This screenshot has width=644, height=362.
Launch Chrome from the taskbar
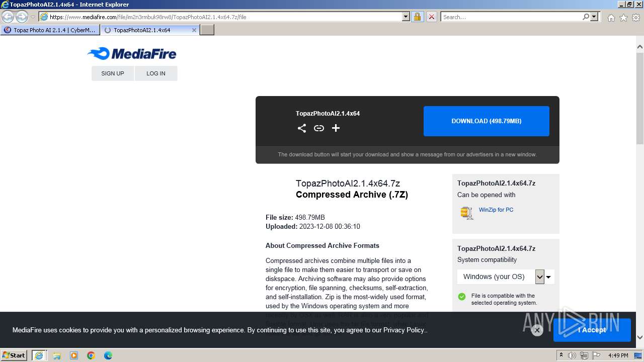(x=91, y=355)
